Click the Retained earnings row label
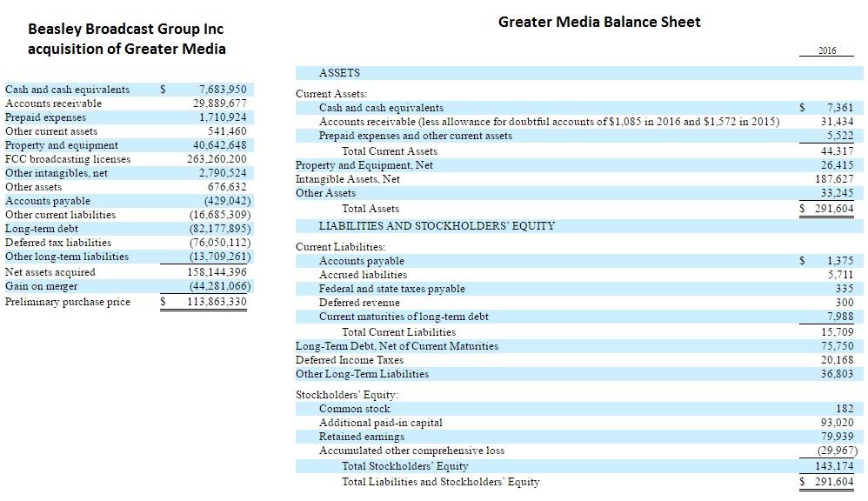The image size is (868, 501). [361, 437]
